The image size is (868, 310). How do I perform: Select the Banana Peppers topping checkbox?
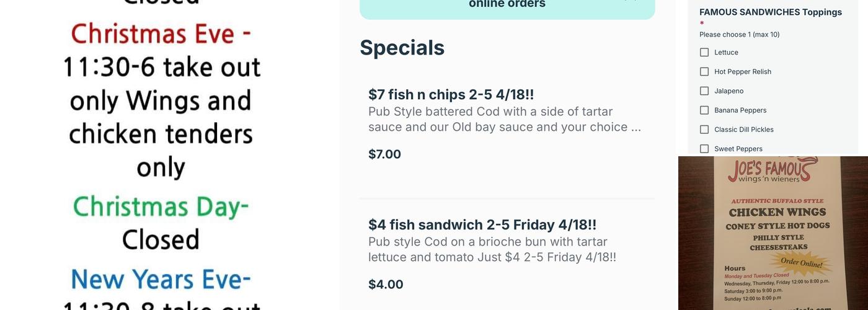tap(704, 110)
